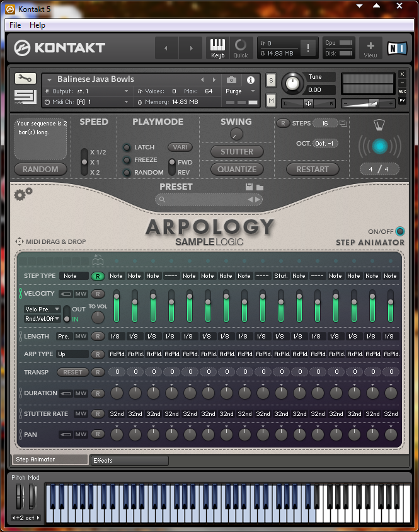The height and width of the screenshot is (532, 419).
Task: Load previous instrument arrow in header
Action: [202, 79]
